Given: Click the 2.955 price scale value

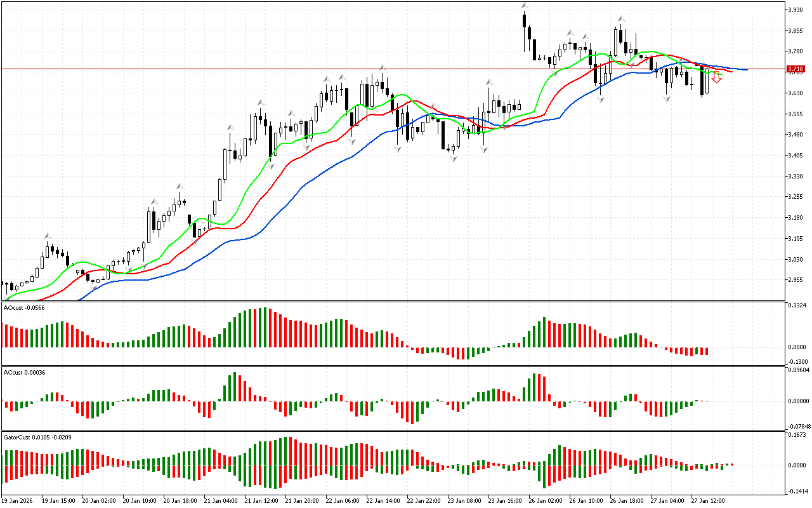Looking at the screenshot, I should (x=796, y=280).
